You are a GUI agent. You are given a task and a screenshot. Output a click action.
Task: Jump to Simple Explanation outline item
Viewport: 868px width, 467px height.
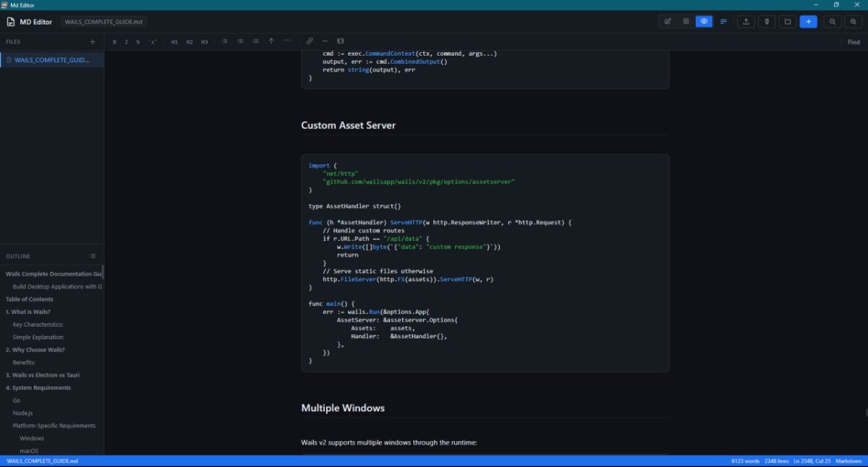click(x=38, y=337)
